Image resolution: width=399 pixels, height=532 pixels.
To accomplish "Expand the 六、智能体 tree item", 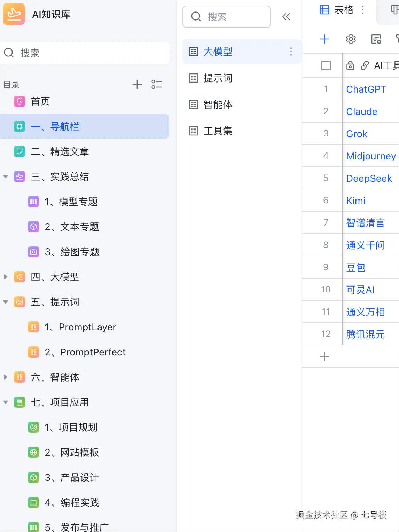I will (6, 377).
